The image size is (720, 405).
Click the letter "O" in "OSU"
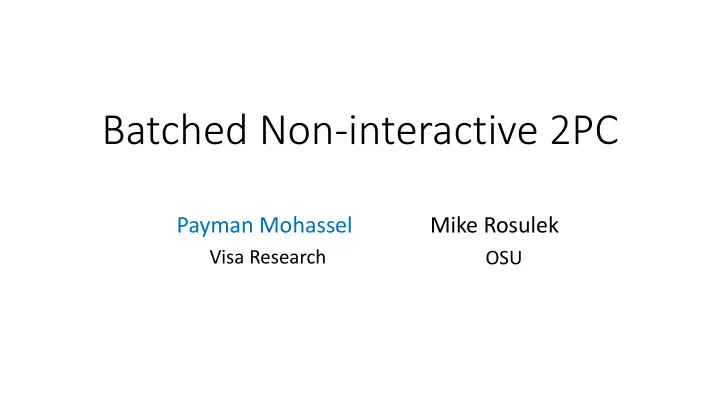492,258
